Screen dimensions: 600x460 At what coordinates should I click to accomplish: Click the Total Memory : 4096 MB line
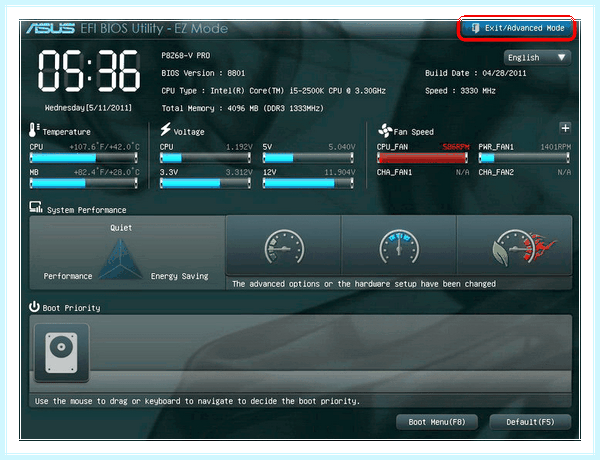(x=242, y=108)
